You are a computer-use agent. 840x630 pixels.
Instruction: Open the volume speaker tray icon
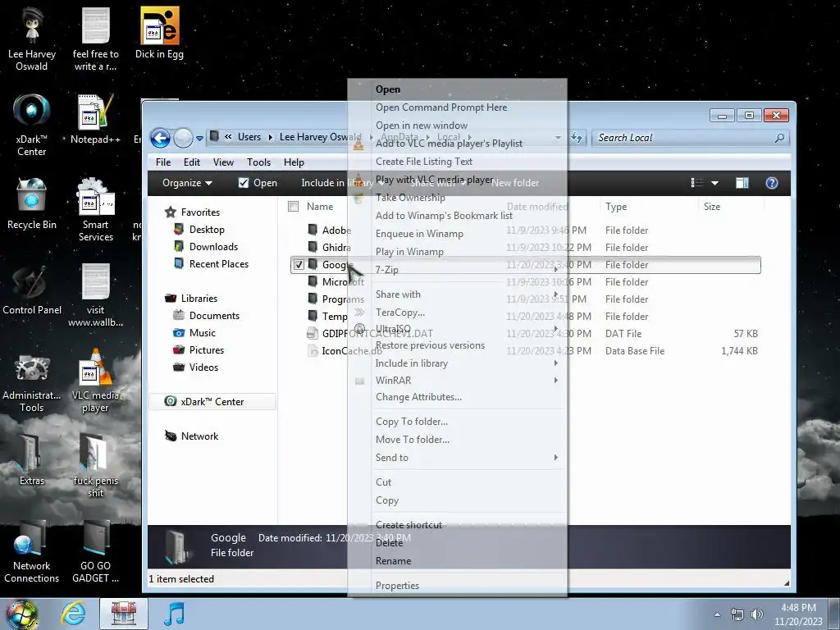[756, 614]
